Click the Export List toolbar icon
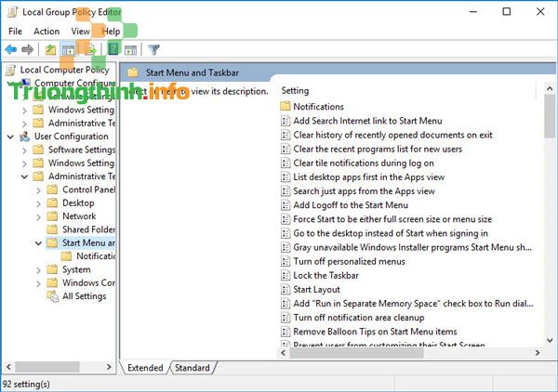This screenshot has height=392, width=558. 90,49
